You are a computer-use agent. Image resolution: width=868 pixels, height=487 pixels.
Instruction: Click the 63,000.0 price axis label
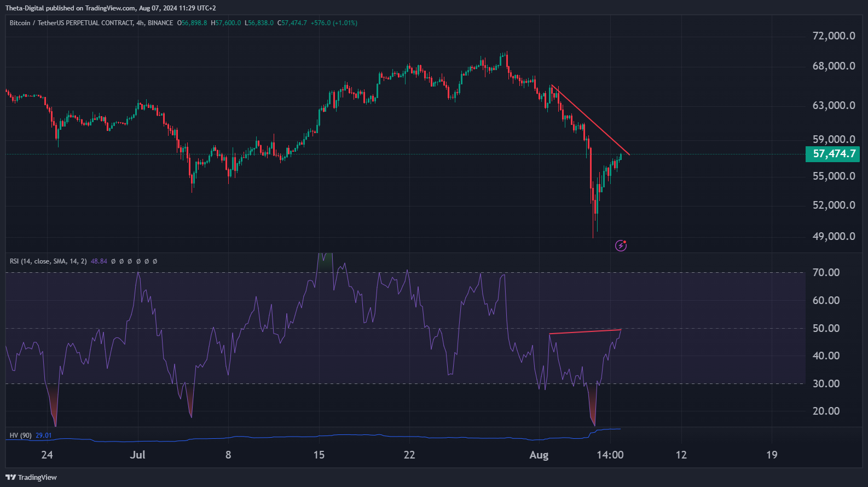[834, 105]
